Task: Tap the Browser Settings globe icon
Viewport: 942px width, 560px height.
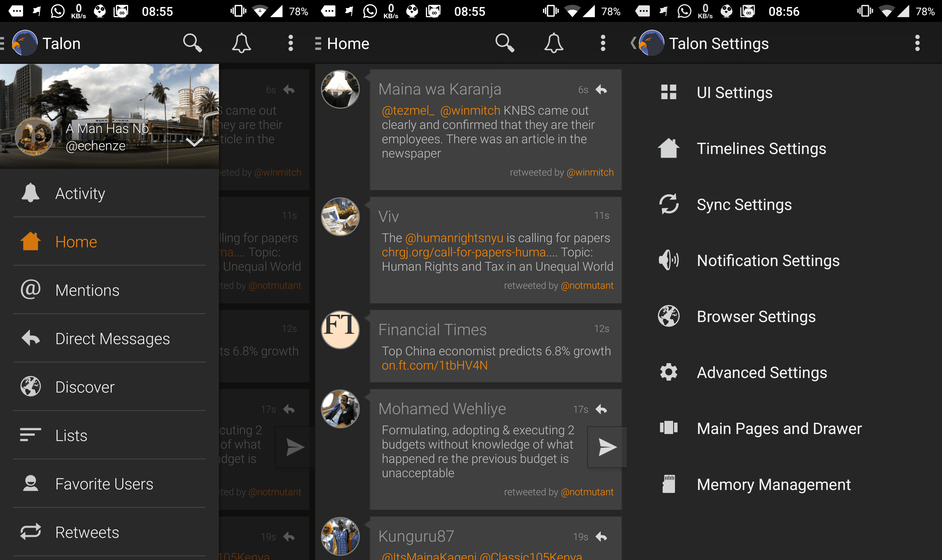Action: pyautogui.click(x=669, y=316)
